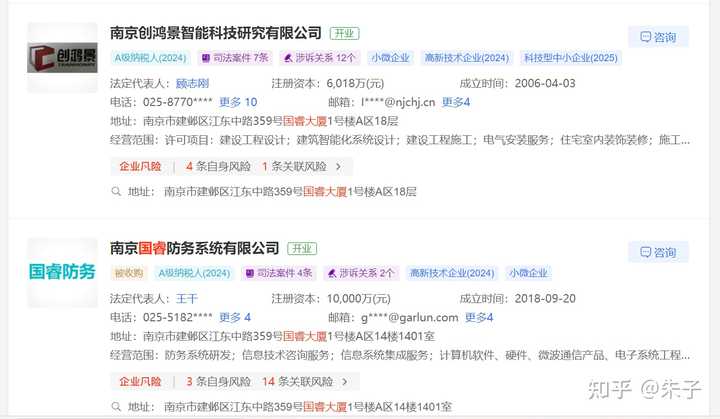The height and width of the screenshot is (419, 720).
Task: Click 科技型中小企业(2025) tag
Action: point(571,58)
